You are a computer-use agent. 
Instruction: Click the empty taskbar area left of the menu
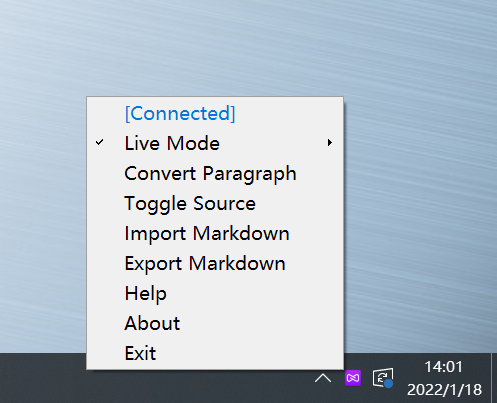43,378
